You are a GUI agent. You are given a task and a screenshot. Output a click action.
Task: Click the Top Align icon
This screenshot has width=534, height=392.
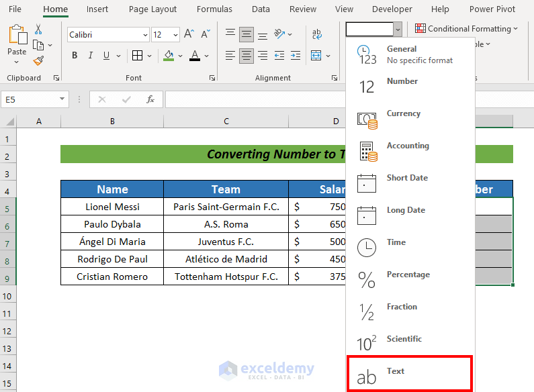(230, 33)
